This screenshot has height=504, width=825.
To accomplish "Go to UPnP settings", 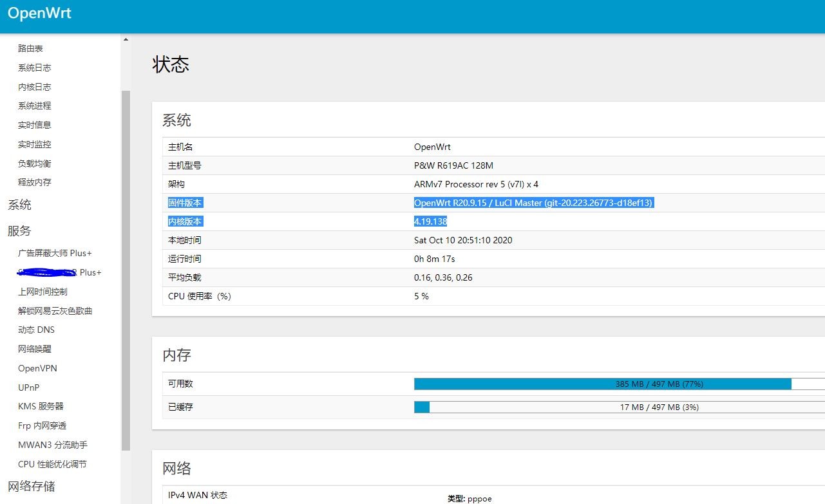I will [28, 387].
